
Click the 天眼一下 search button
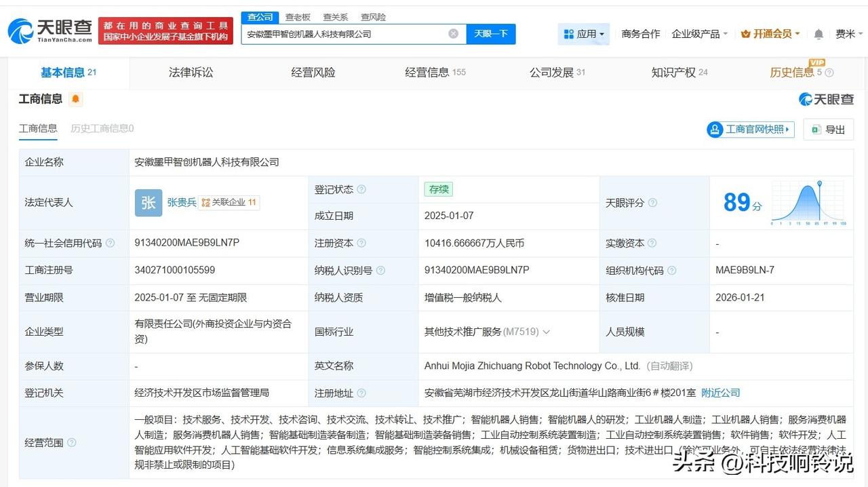tap(491, 34)
